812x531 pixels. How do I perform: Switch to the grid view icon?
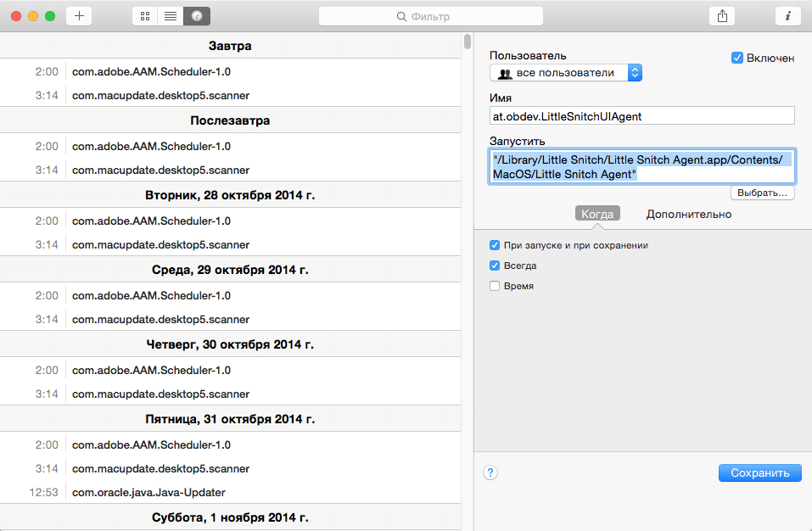145,16
